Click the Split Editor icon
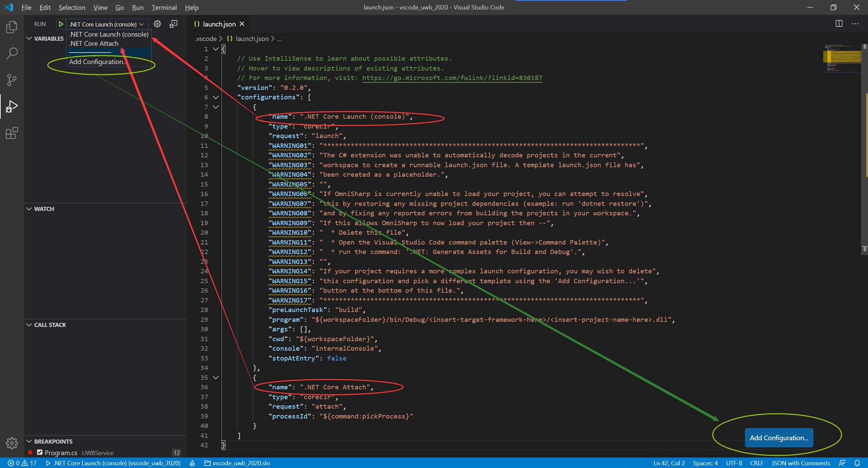This screenshot has height=468, width=868. 839,24
